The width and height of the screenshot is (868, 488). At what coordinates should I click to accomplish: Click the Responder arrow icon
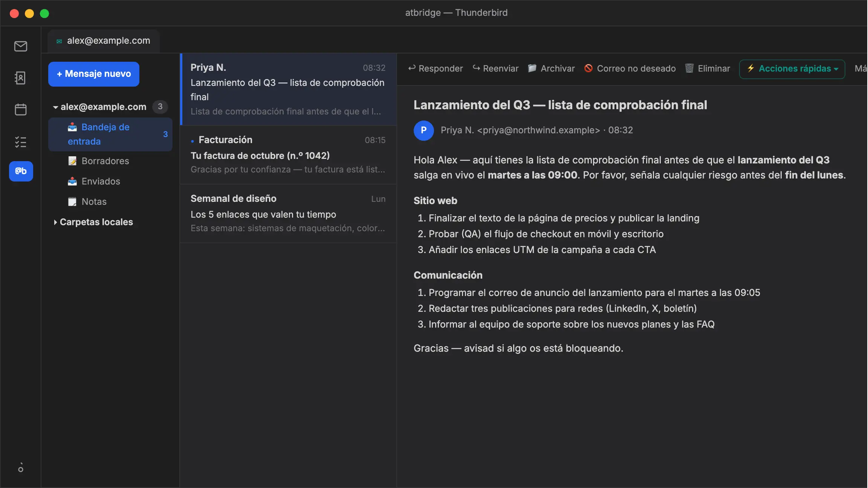[412, 68]
